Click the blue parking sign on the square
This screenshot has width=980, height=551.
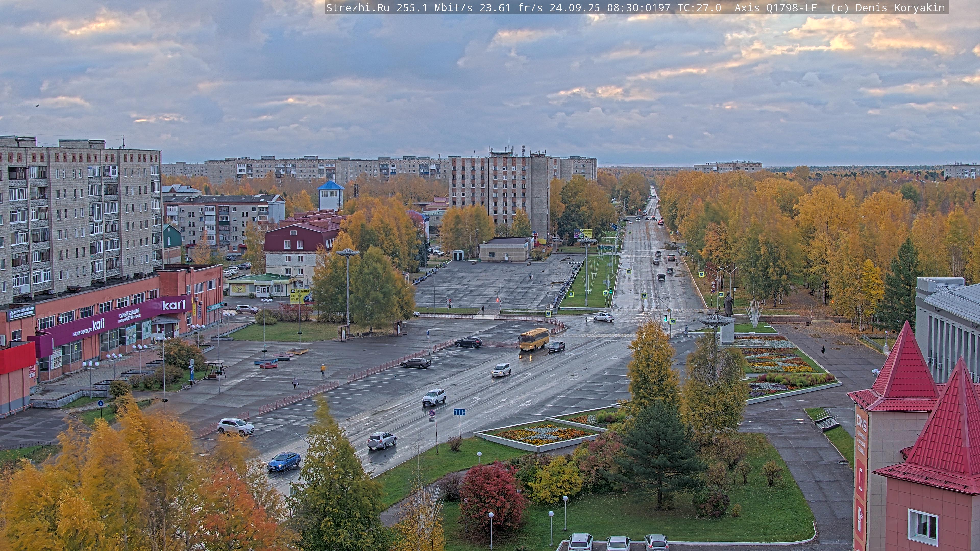pyautogui.click(x=428, y=332)
